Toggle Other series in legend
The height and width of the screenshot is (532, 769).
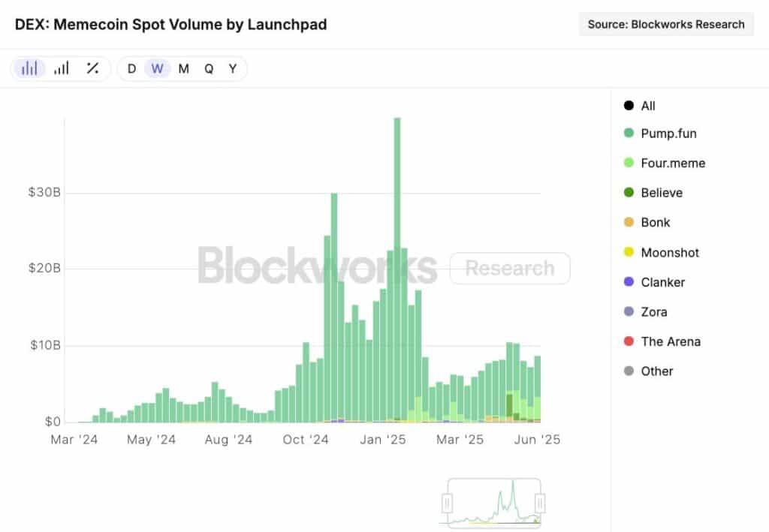(648, 371)
